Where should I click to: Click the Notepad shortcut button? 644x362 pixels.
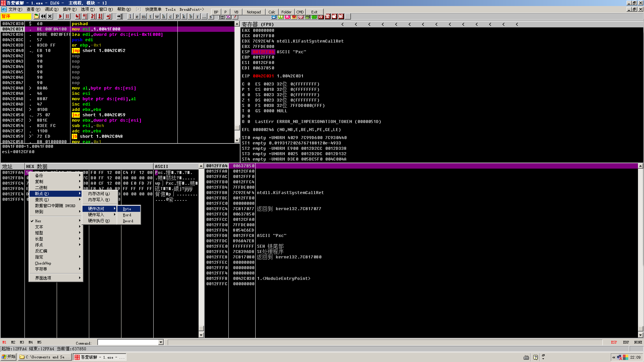click(x=254, y=12)
